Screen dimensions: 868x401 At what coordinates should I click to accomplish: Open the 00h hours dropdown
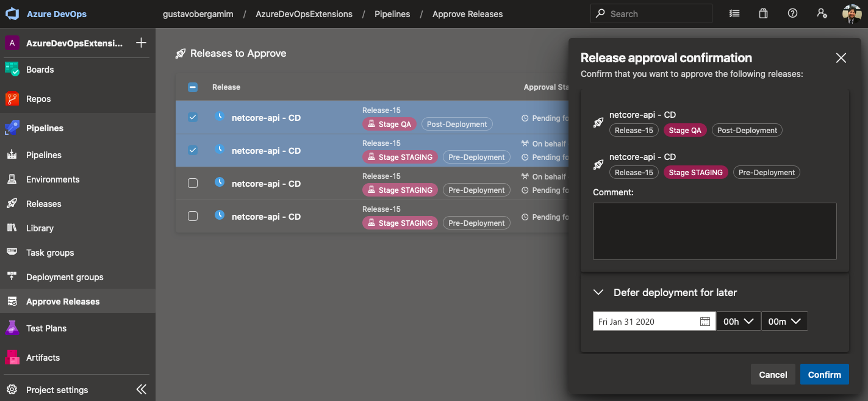pyautogui.click(x=738, y=322)
